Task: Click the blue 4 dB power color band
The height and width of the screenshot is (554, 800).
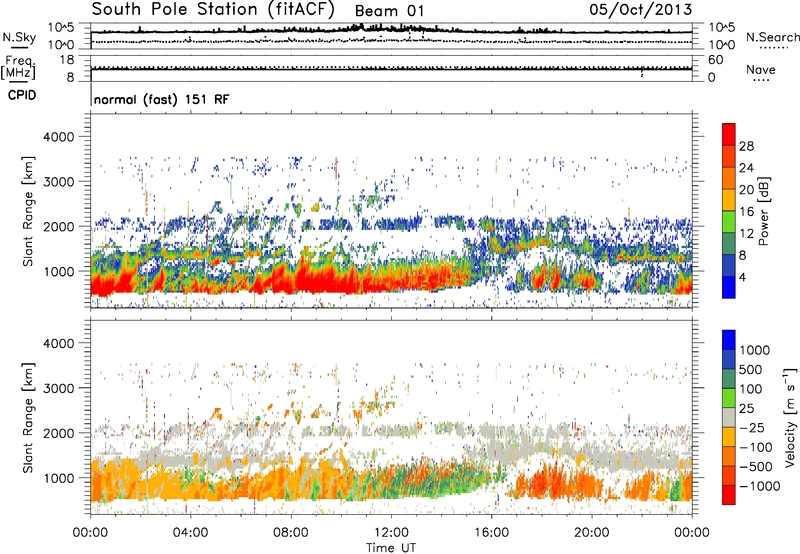Action: point(729,287)
